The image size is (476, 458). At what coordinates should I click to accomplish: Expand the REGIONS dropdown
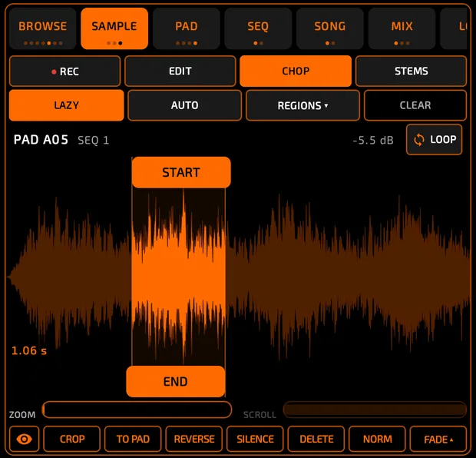click(x=302, y=105)
